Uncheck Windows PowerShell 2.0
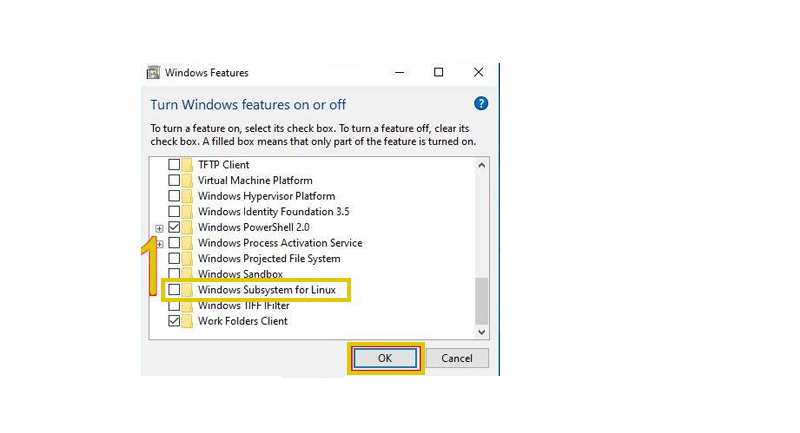The height and width of the screenshot is (433, 800). point(174,227)
